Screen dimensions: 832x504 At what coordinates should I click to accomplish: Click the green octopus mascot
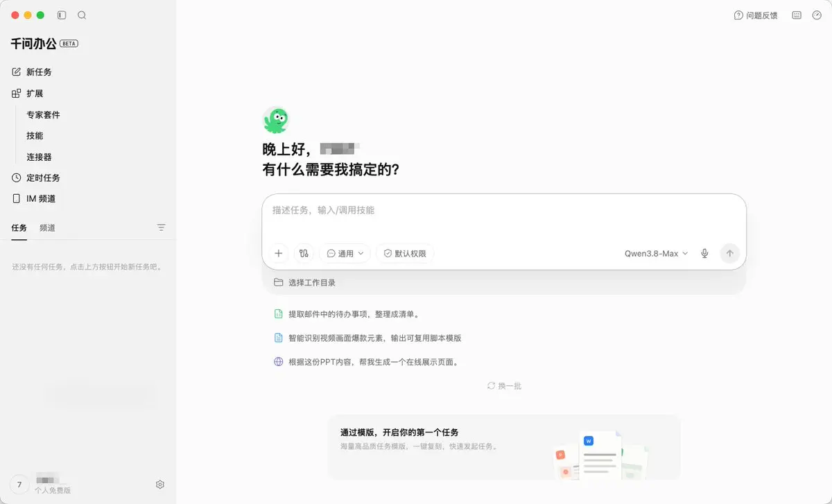[x=276, y=120]
